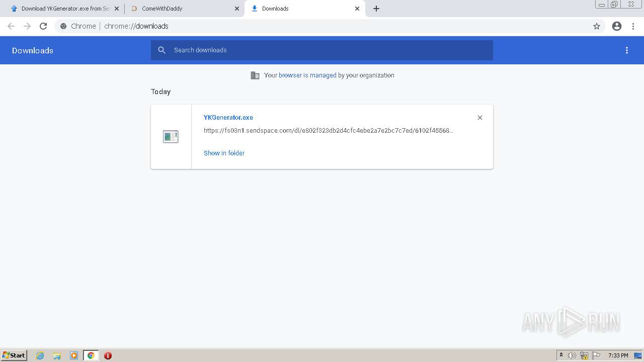
Task: Open a new tab with the plus button
Action: 376,9
